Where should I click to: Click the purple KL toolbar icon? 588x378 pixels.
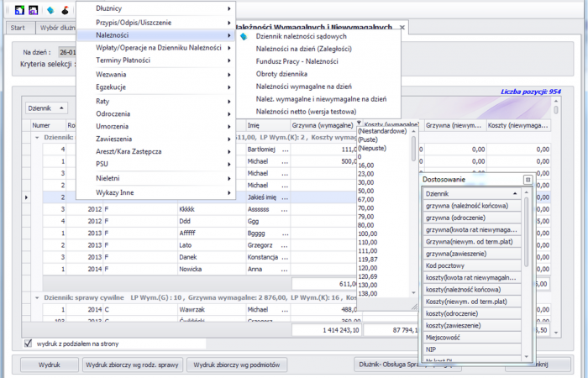point(33,10)
